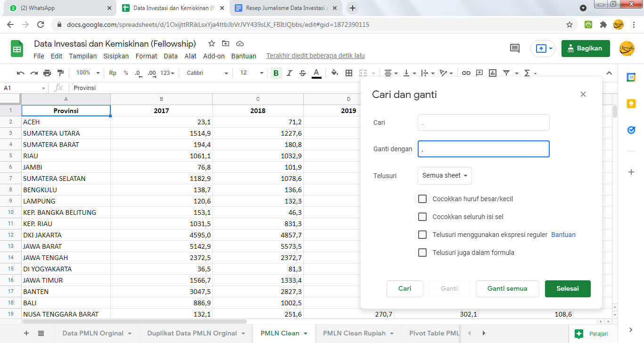Viewport: 644px width, 343px height.
Task: Expand the Semua sheet search dropdown
Action: coord(445,176)
